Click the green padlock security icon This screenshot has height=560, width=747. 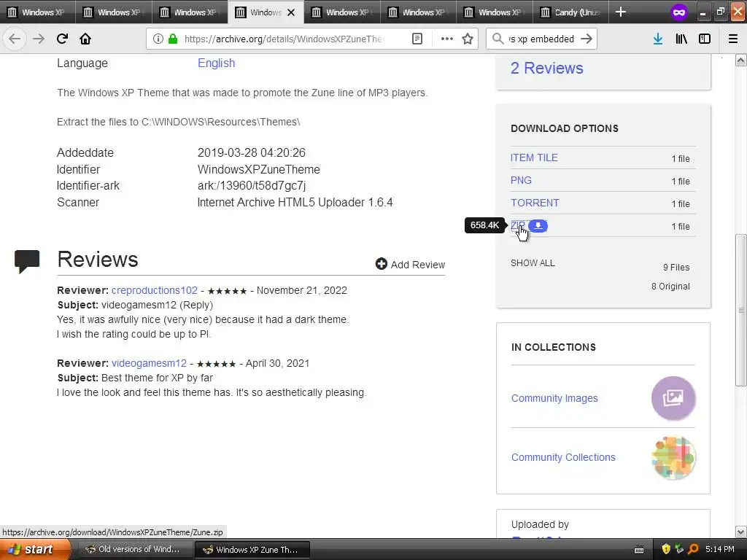pyautogui.click(x=173, y=39)
